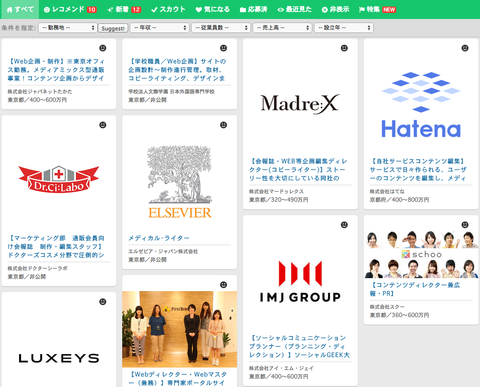Click company name 株式会社スクー
This screenshot has width=480, height=387.
point(387,306)
